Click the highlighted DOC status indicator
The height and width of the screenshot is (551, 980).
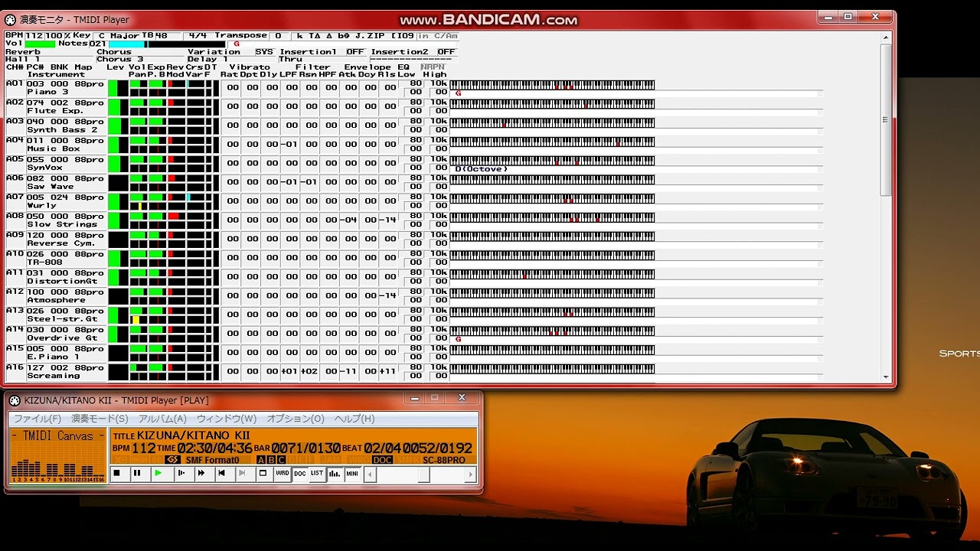382,460
